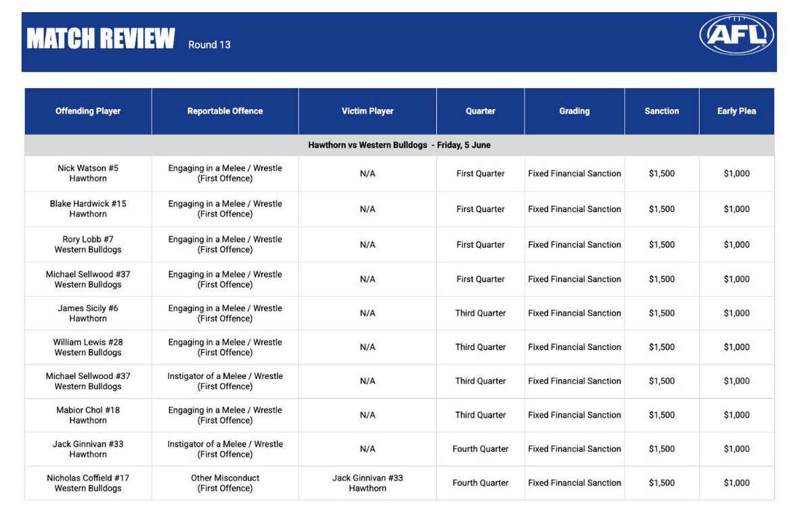Click $1,000 early plea in Blake Hardwick's row
812x513 pixels.
(x=737, y=208)
